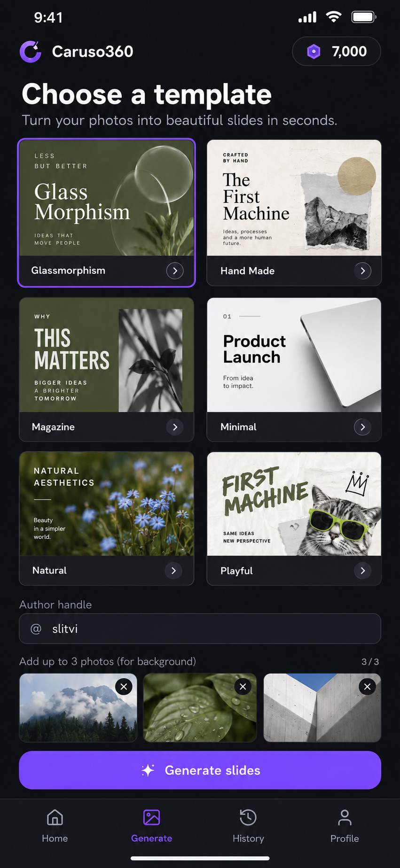Screen dimensions: 400x868
Task: Choose the Natural Aesthetics template preview
Action: 106,504
